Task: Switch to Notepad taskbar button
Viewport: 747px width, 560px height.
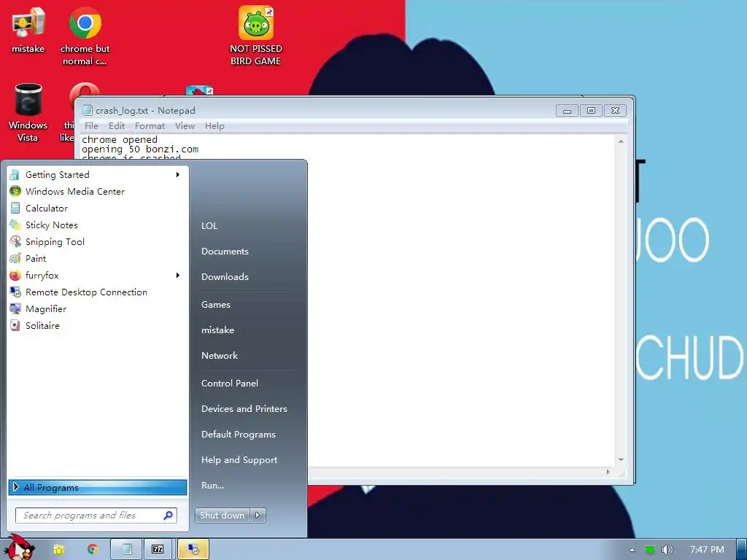Action: (x=127, y=550)
